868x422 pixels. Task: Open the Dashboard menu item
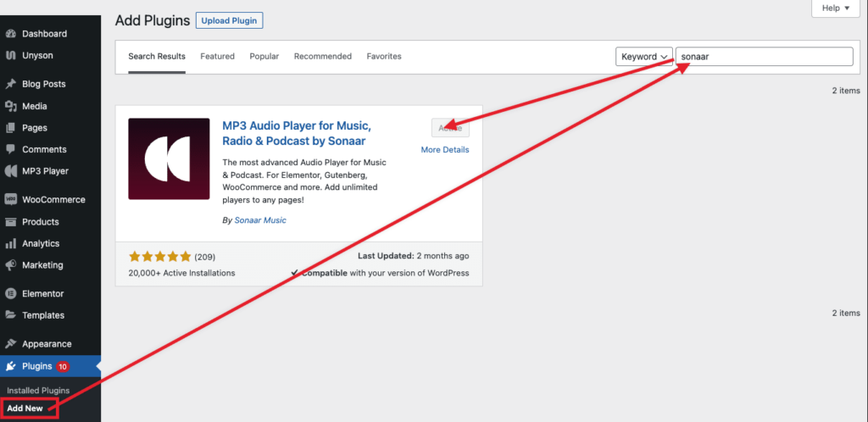click(x=44, y=34)
